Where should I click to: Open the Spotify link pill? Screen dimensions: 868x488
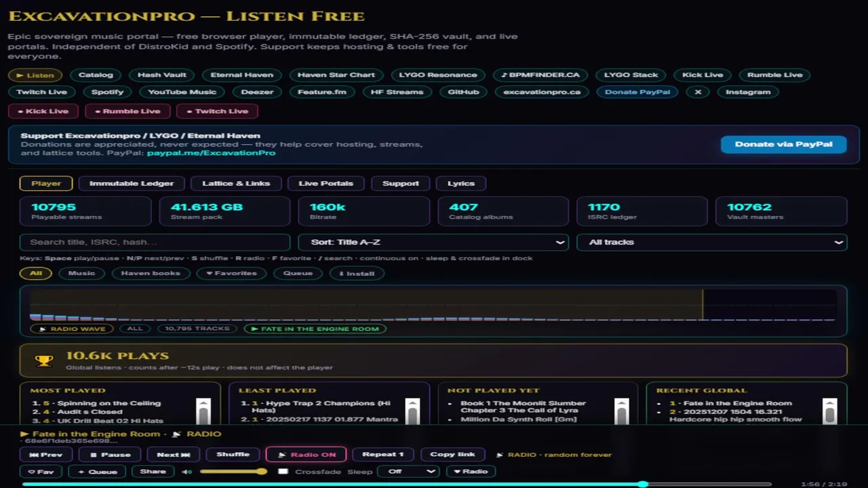coord(108,92)
